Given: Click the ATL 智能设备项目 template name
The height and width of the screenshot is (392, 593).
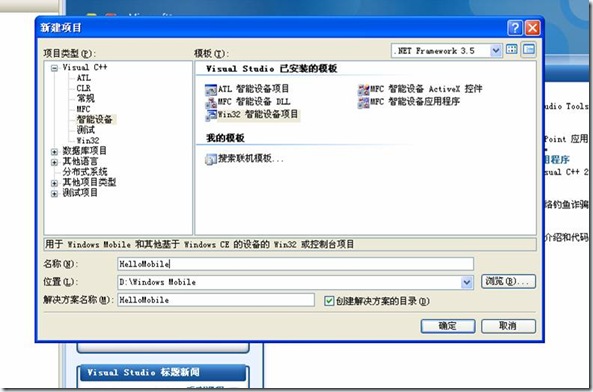Looking at the screenshot, I should click(253, 89).
